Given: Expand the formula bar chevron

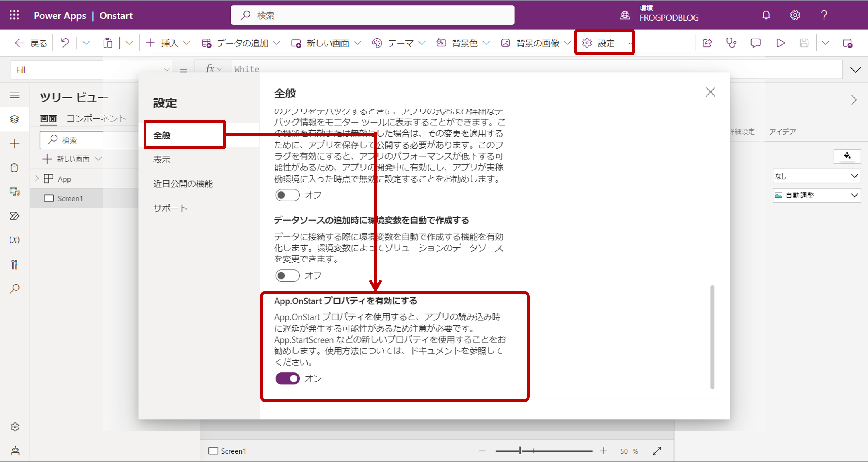Looking at the screenshot, I should pos(855,70).
